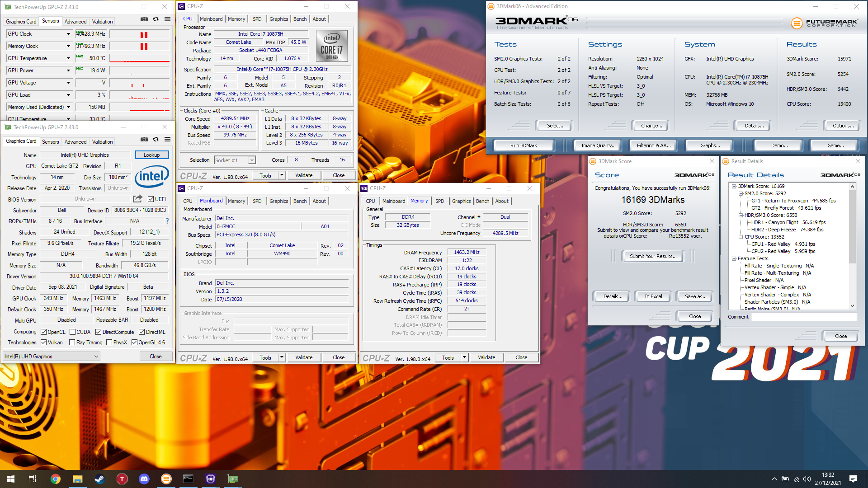Toggle the Ray Tracing checkbox

tap(72, 343)
